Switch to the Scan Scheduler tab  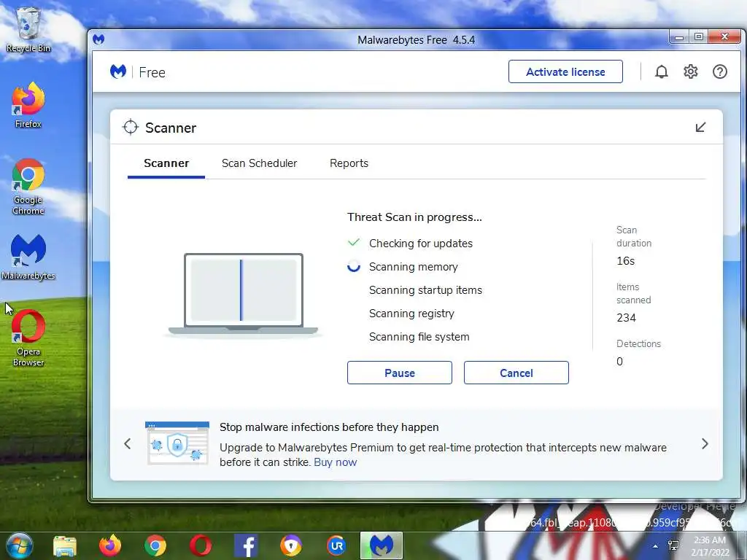point(259,163)
